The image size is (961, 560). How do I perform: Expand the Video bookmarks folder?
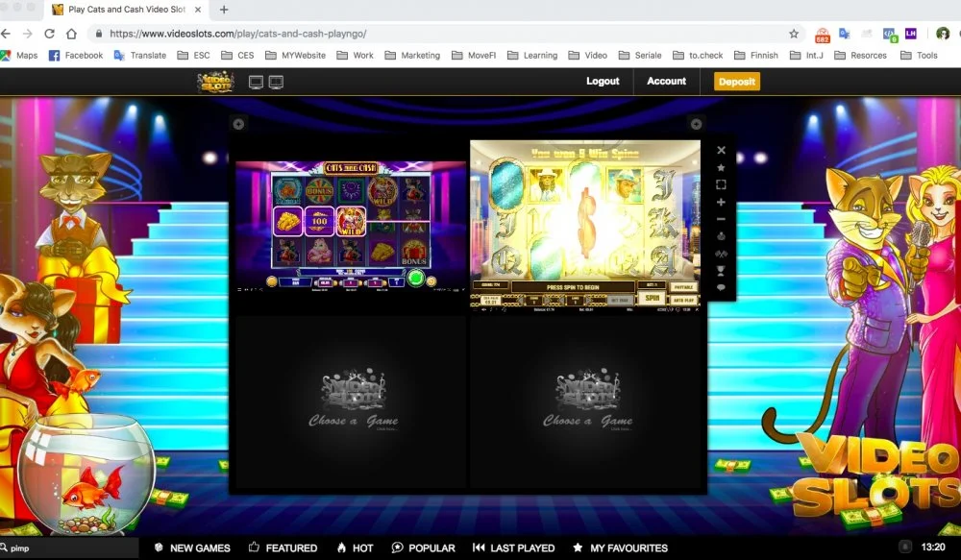tap(588, 55)
